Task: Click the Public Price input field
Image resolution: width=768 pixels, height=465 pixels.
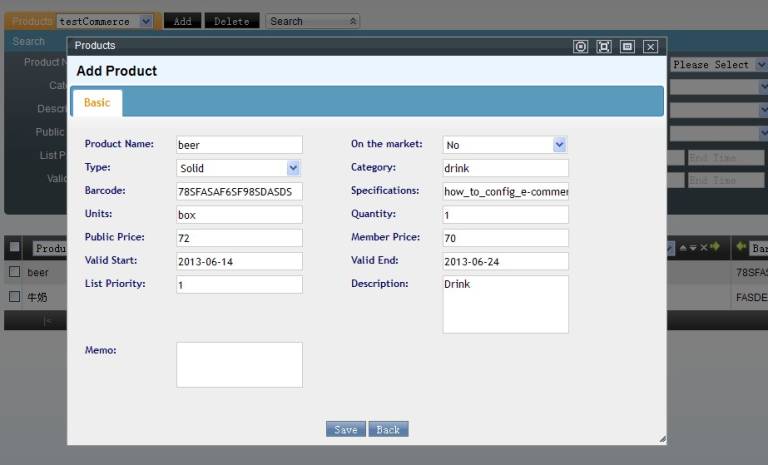Action: pos(240,238)
